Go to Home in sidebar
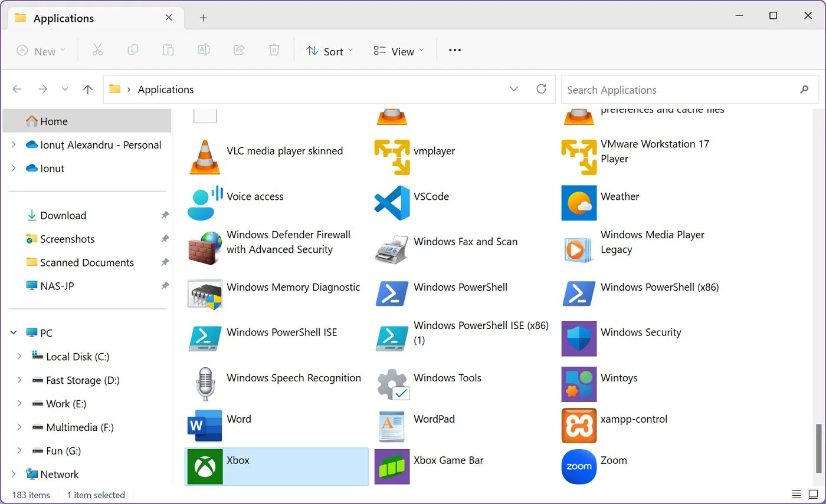Image resolution: width=826 pixels, height=504 pixels. 87,121
